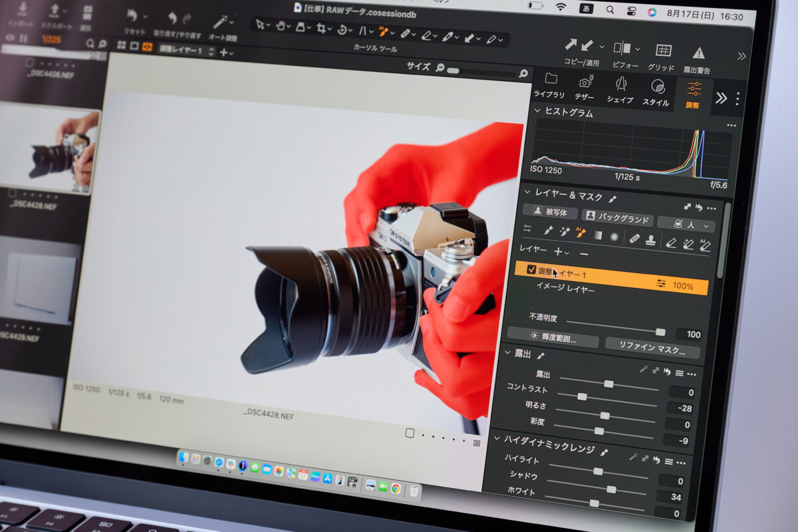Collapse the Histogram (ヒストグラム) panel
798x532 pixels.
coord(538,111)
